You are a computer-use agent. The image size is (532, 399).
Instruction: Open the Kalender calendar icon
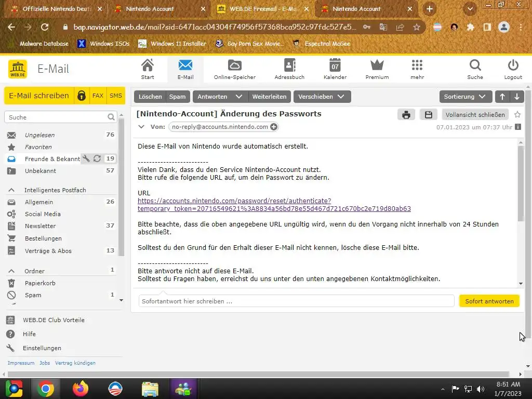click(335, 69)
